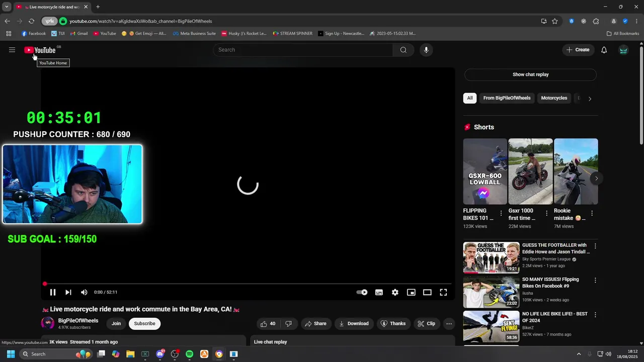Viewport: 644px width, 362px height.
Task: Show hidden system tray icons
Action: coord(579,354)
